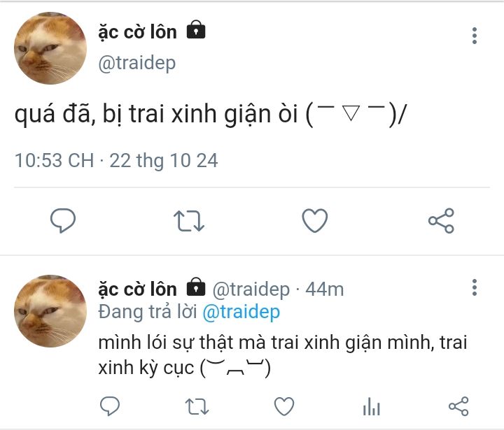The image size is (504, 430).
Task: Open the blue @traidep mention link
Action: [x=241, y=312]
